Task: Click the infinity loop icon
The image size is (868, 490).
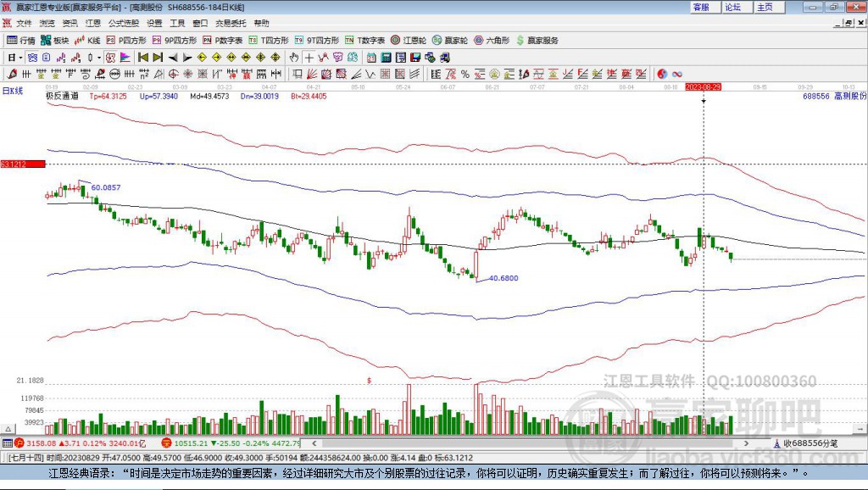Action: pyautogui.click(x=676, y=75)
